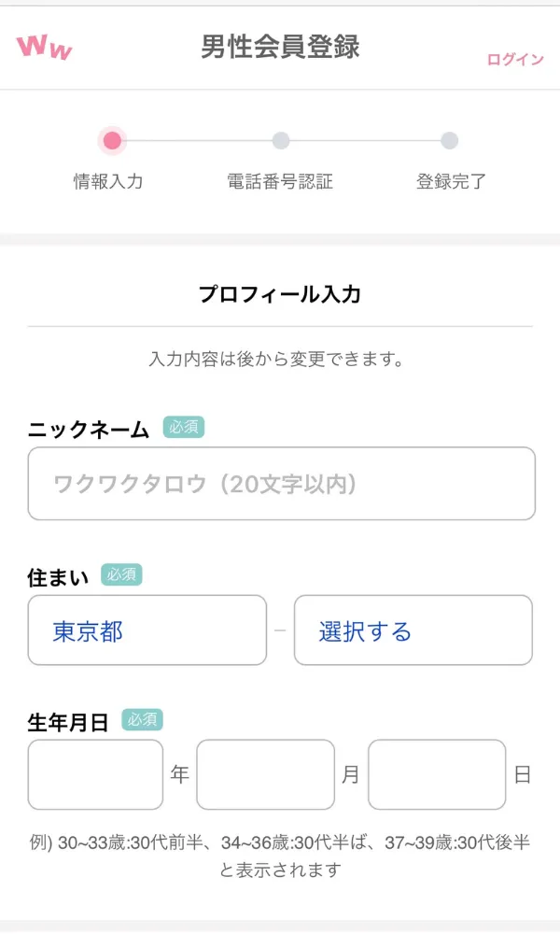The height and width of the screenshot is (934, 560).
Task: Click the ニックネーム input field
Action: click(x=280, y=483)
